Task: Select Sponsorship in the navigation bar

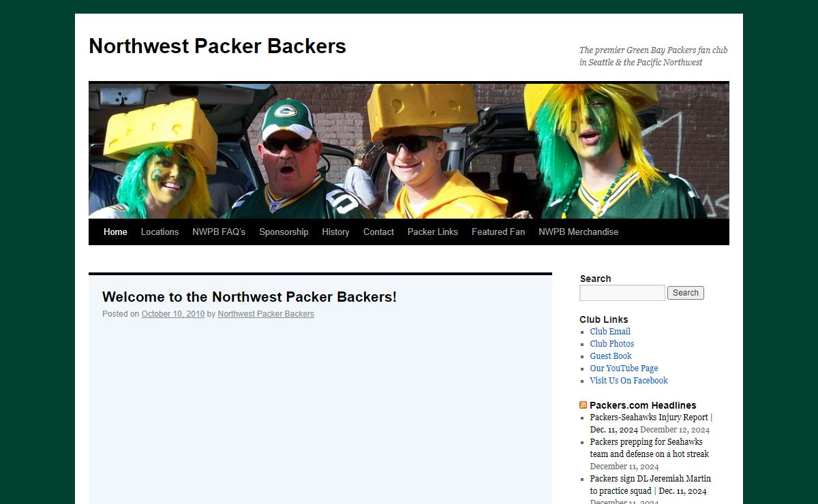Action: pyautogui.click(x=284, y=232)
